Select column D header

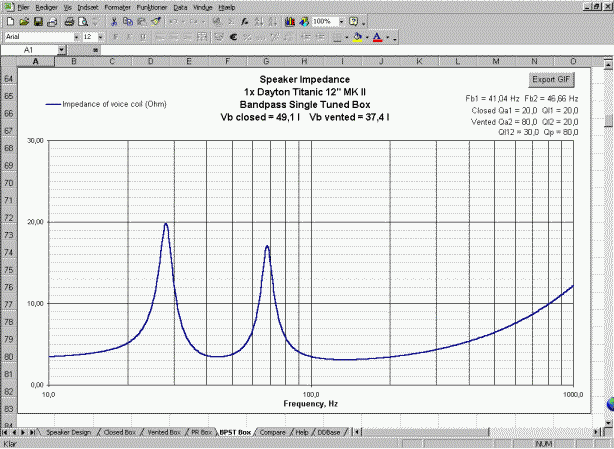150,61
